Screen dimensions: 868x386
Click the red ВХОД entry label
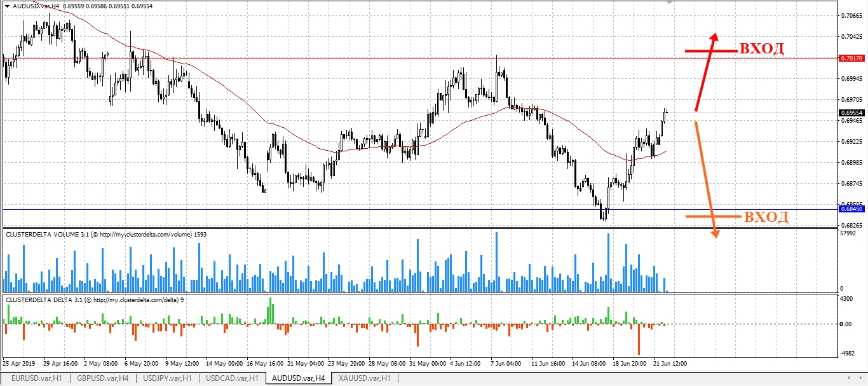[760, 50]
